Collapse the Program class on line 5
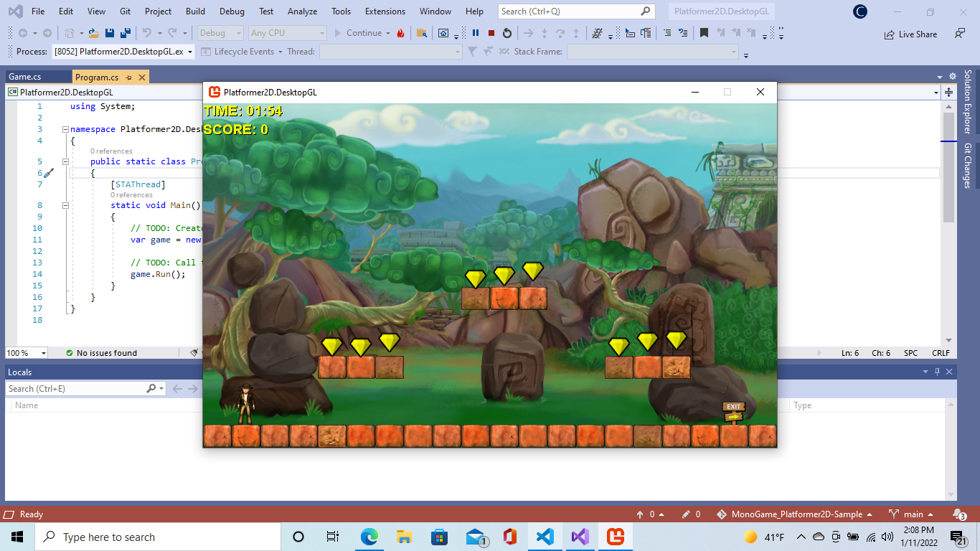This screenshot has width=980, height=551. tap(66, 161)
